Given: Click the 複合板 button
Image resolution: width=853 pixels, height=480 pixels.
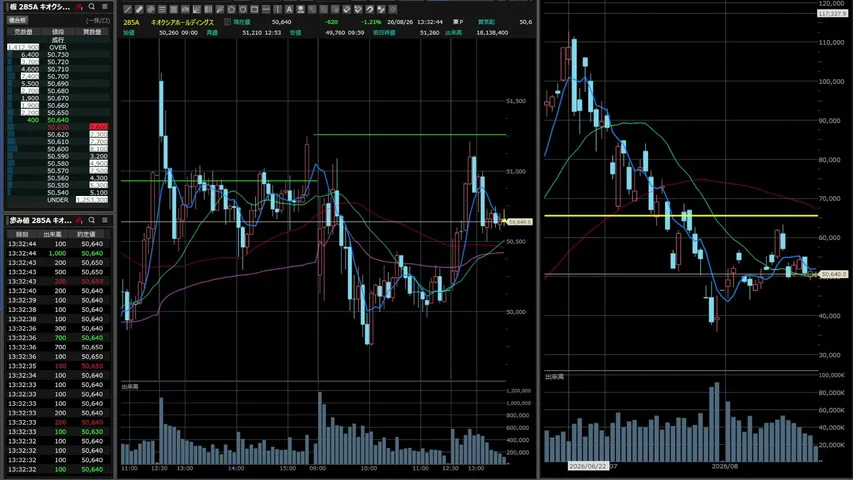Looking at the screenshot, I should tap(17, 20).
